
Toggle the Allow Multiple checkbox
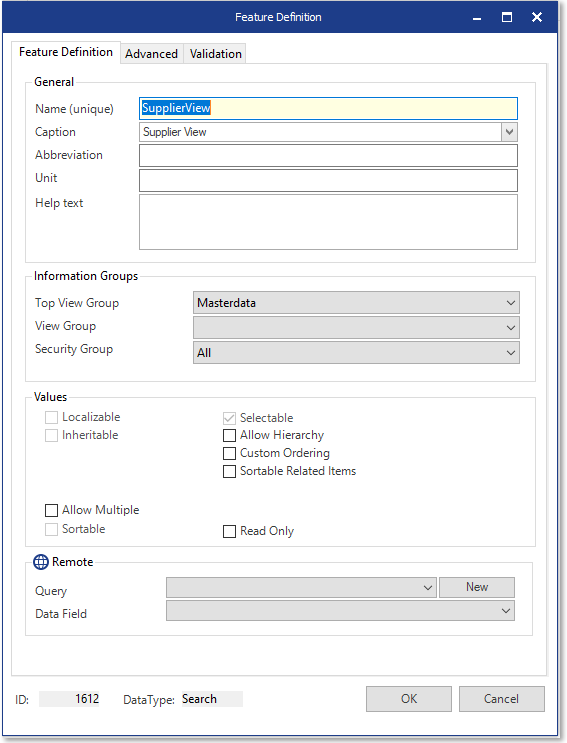point(51,510)
